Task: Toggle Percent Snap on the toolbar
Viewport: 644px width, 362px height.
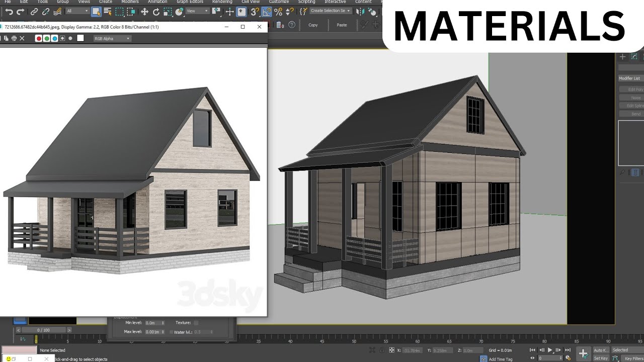Action: pos(278,12)
